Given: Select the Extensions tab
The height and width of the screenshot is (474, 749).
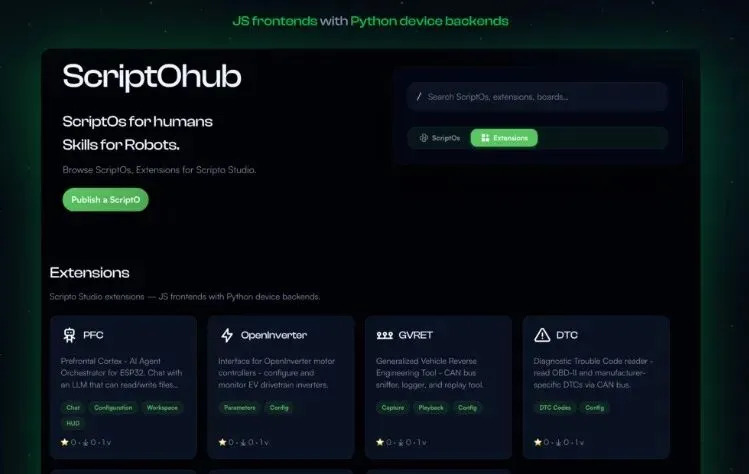Looking at the screenshot, I should [504, 138].
